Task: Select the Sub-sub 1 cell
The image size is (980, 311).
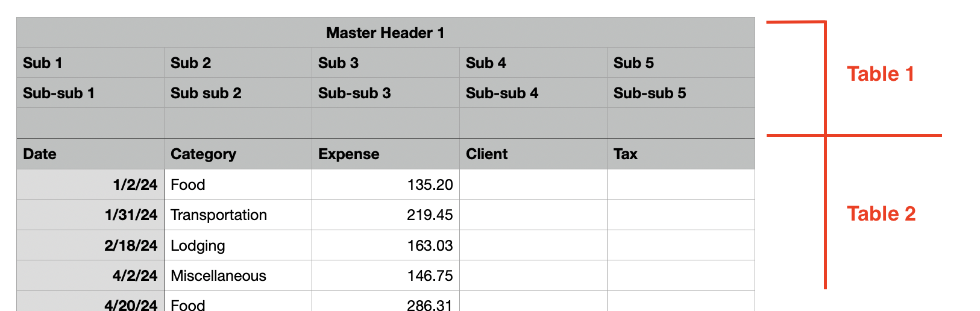Action: [90, 93]
